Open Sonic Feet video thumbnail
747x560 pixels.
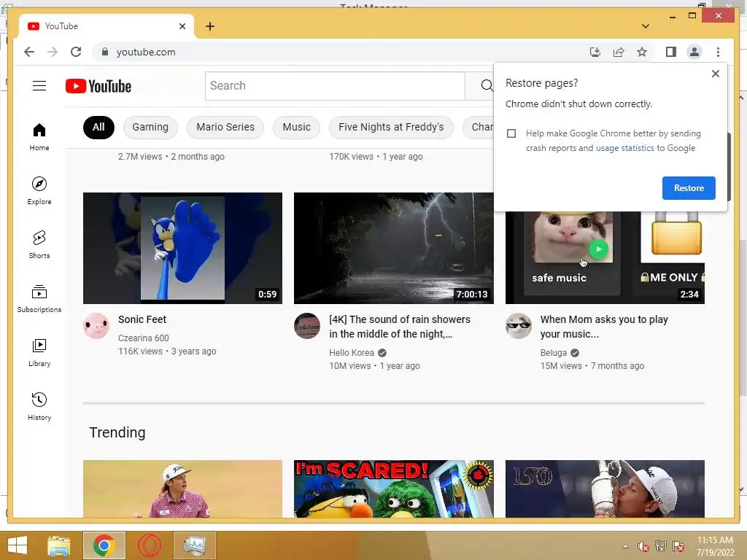(182, 248)
